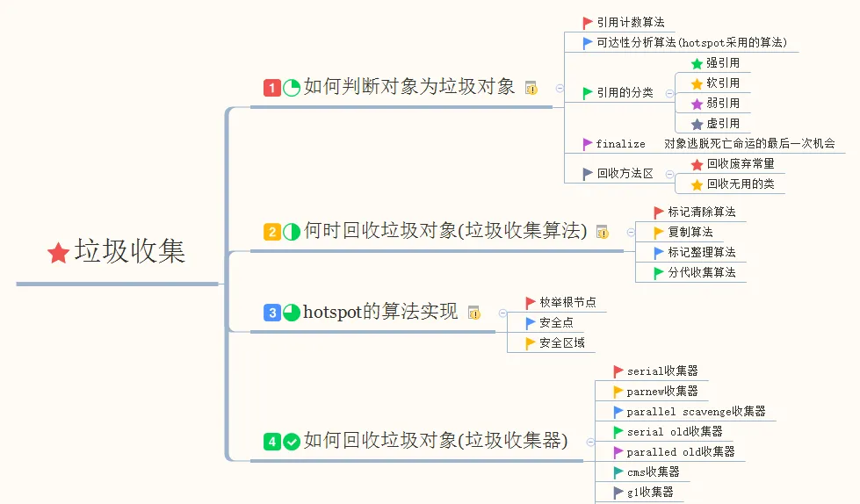Click the orange priority 2 marker icon
The image size is (860, 504).
[x=272, y=232]
